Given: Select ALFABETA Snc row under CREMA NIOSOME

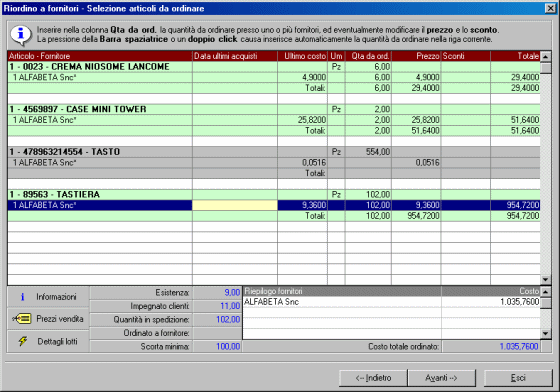Looking at the screenshot, I should tap(274, 77).
